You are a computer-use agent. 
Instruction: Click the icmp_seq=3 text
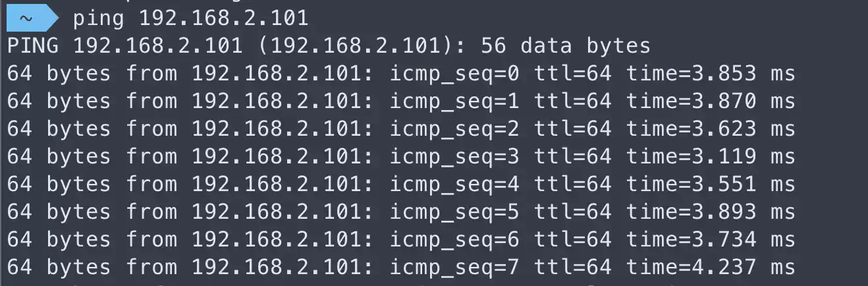[x=454, y=157]
